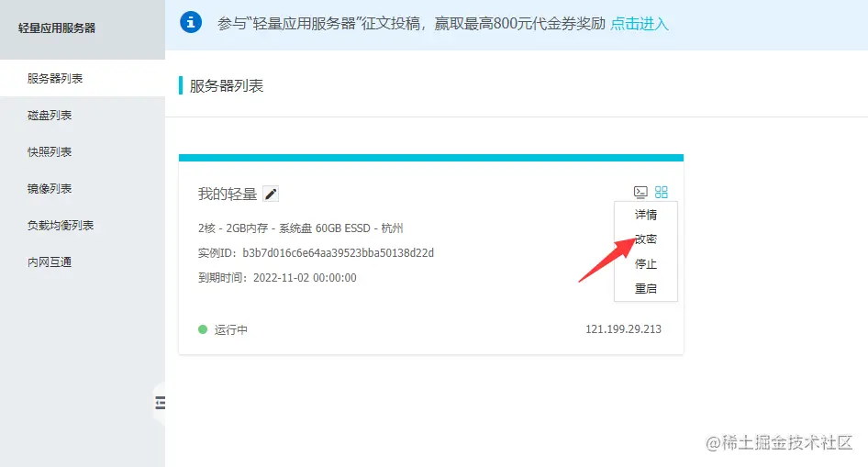Select 停止 to stop the server
This screenshot has width=868, height=467.
click(645, 264)
